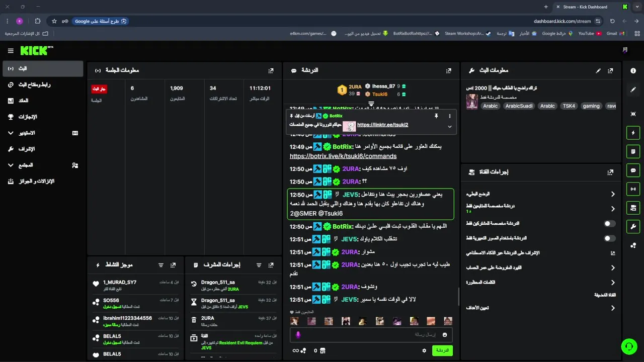Toggle the channel actions rail icon
Viewport: 644px width, 362px height.
[x=633, y=208]
